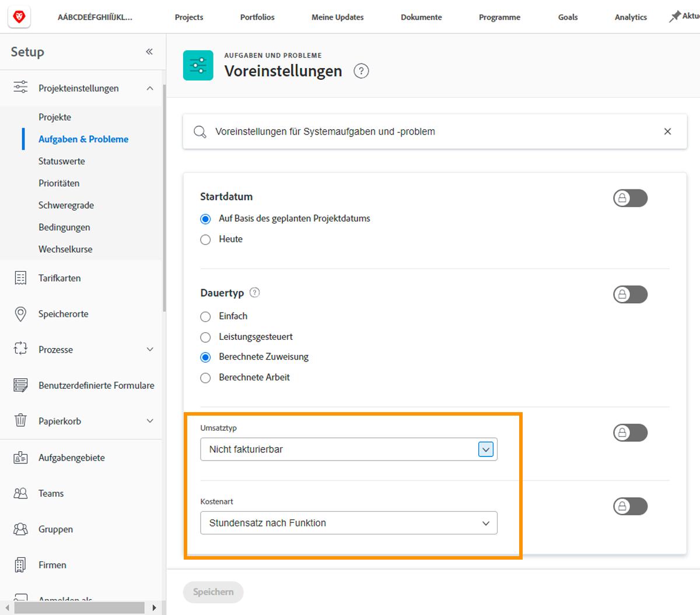Viewport: 700px width, 615px height.
Task: Clear the search field with the X
Action: (667, 132)
